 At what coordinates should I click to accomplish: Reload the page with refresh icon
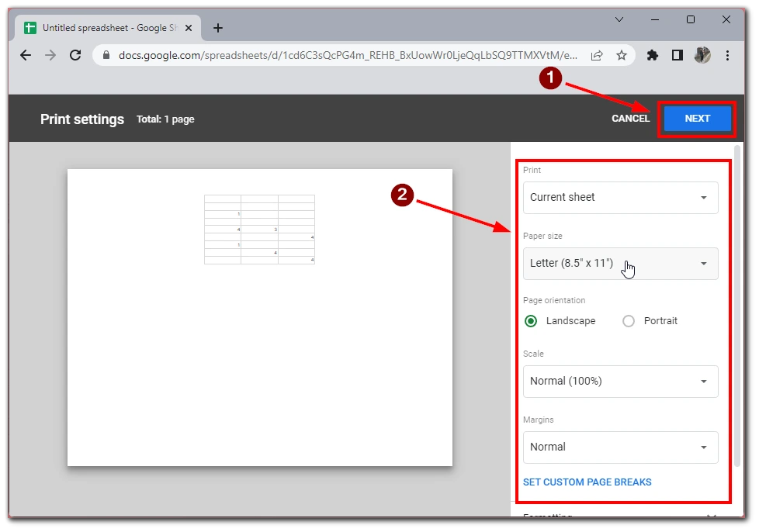coord(75,55)
